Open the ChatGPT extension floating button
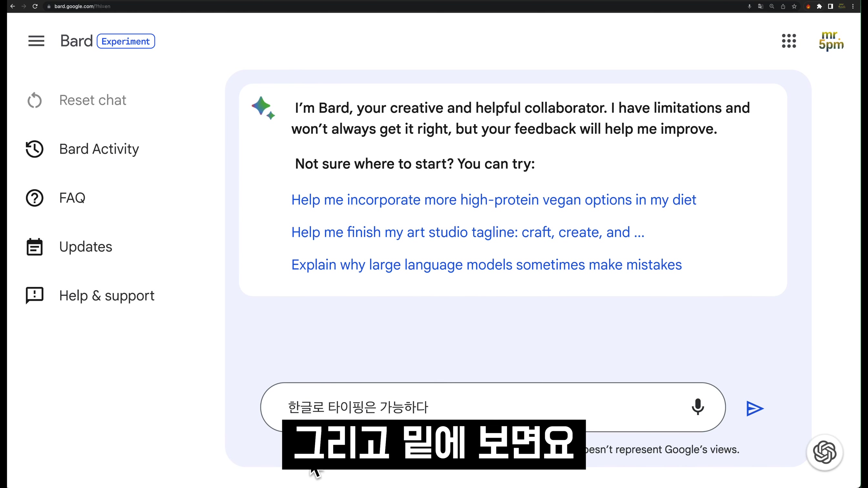 pos(824,452)
